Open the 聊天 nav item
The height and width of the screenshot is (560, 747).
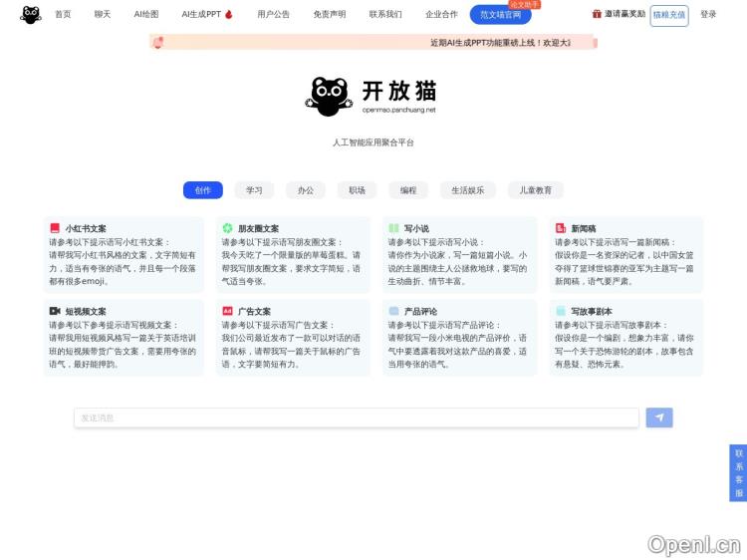click(103, 14)
